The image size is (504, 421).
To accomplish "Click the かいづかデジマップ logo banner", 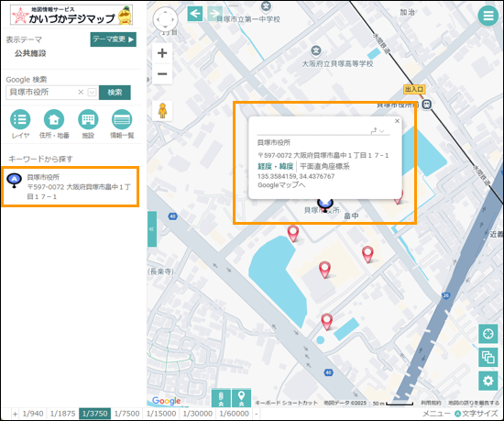I will pyautogui.click(x=71, y=15).
